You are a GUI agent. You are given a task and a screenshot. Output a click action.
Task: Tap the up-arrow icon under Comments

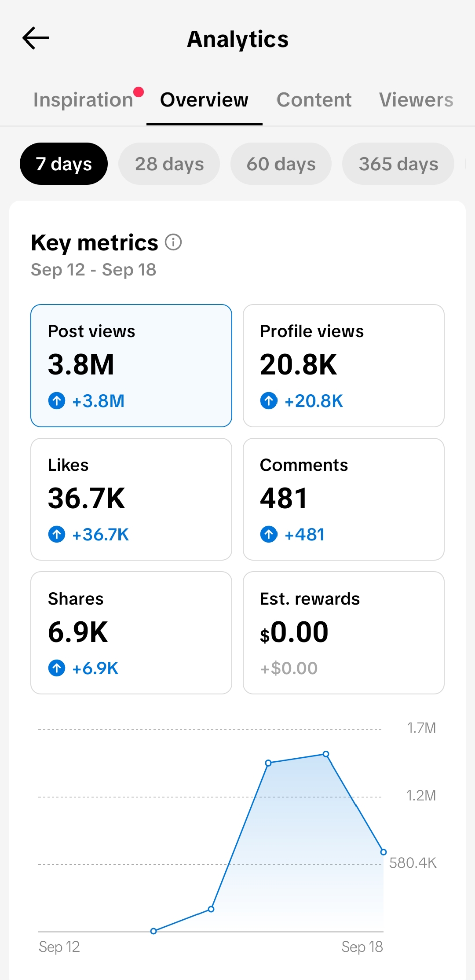coord(269,535)
